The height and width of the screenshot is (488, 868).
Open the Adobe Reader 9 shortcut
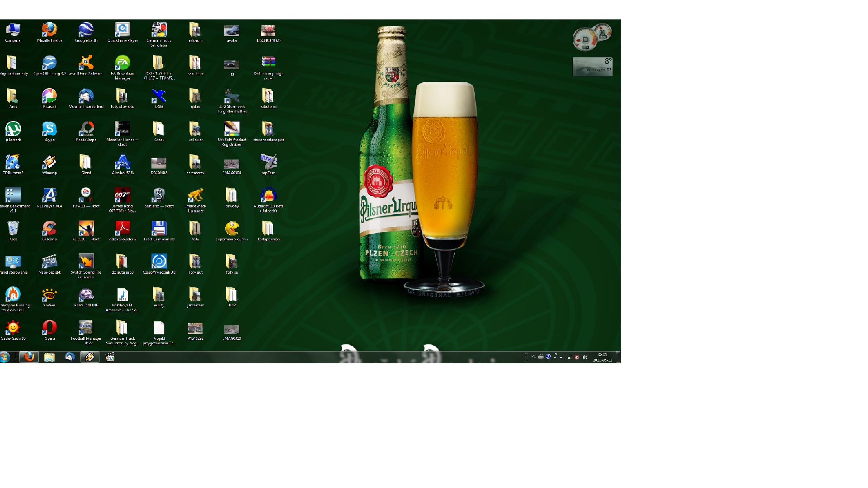(x=123, y=229)
